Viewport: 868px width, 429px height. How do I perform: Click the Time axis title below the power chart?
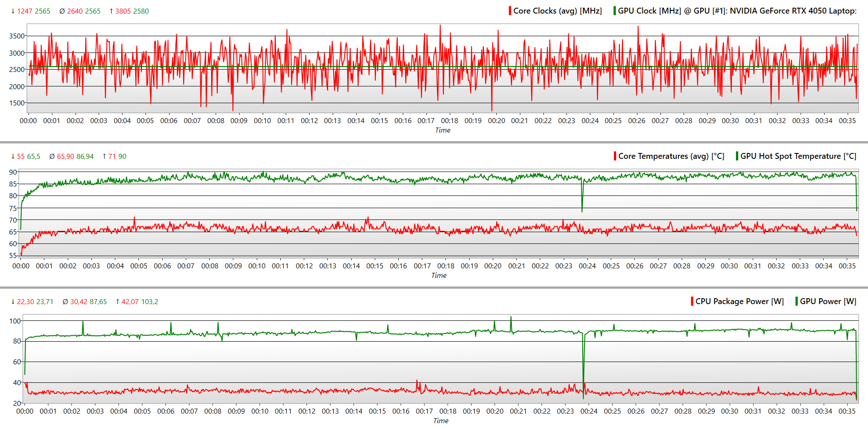441,421
